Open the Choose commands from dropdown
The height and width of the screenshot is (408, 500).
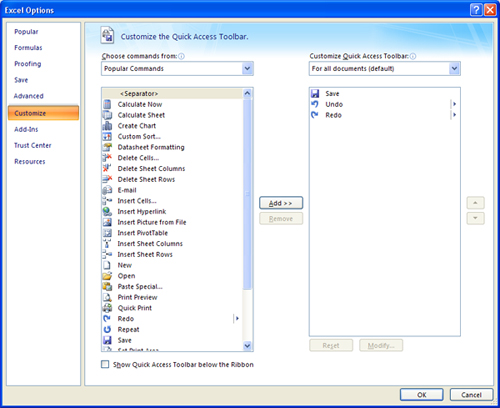tap(247, 68)
